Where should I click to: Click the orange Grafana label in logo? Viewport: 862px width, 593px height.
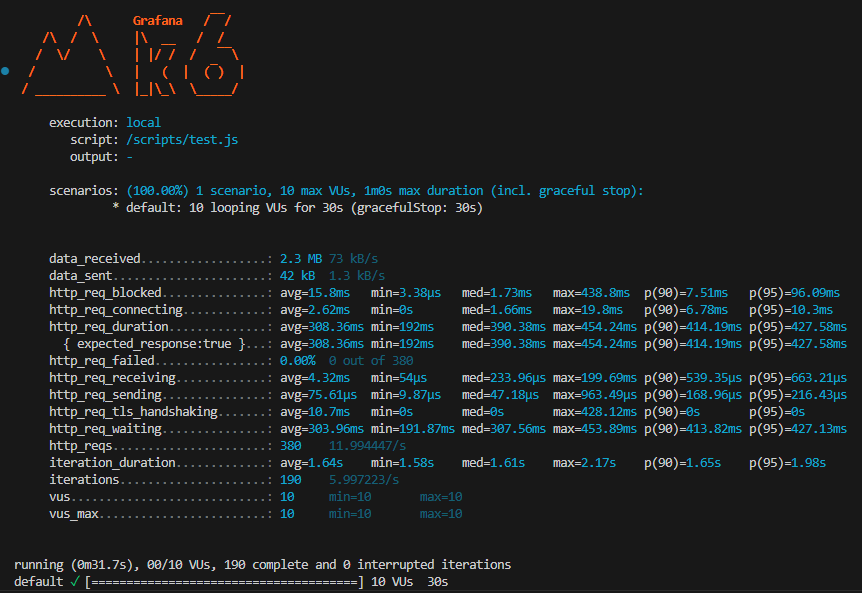157,21
